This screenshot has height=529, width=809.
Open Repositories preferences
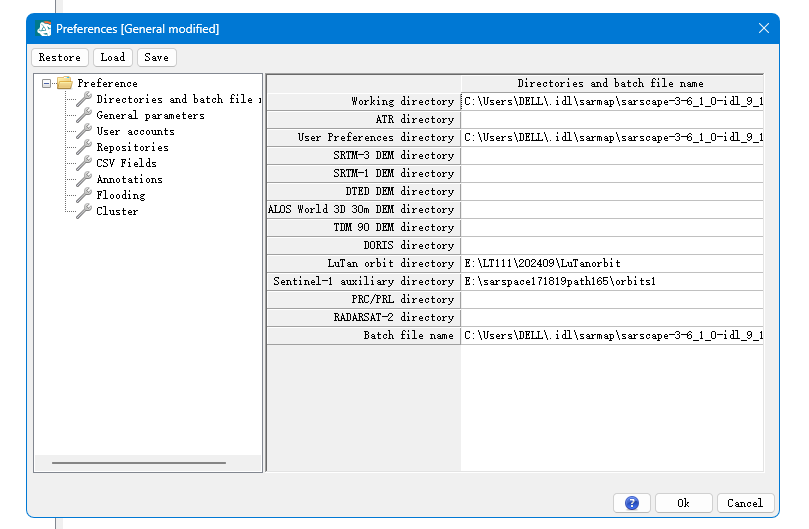[x=132, y=147]
